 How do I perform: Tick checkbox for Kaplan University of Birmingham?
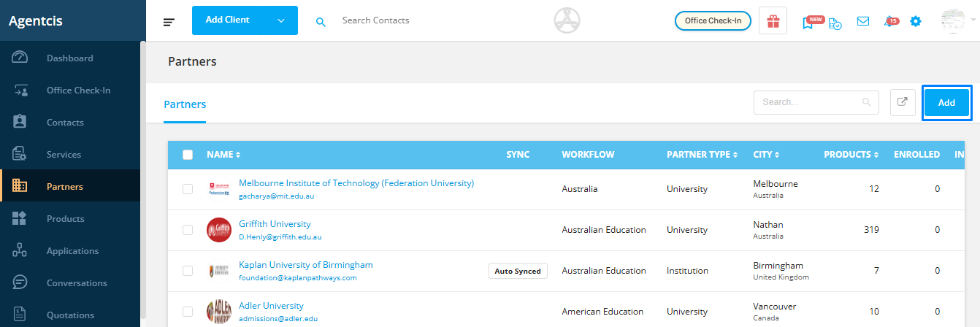tap(188, 271)
